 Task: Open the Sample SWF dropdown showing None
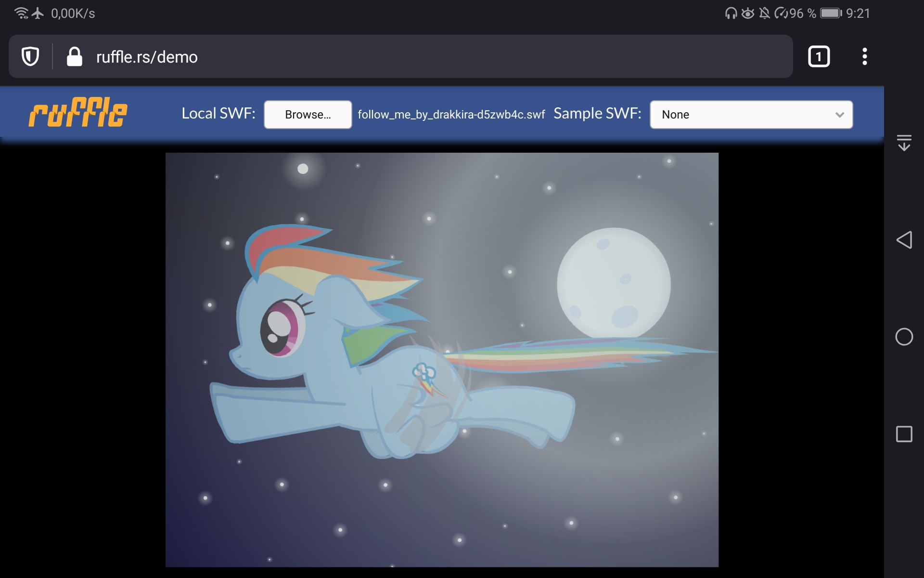click(751, 115)
